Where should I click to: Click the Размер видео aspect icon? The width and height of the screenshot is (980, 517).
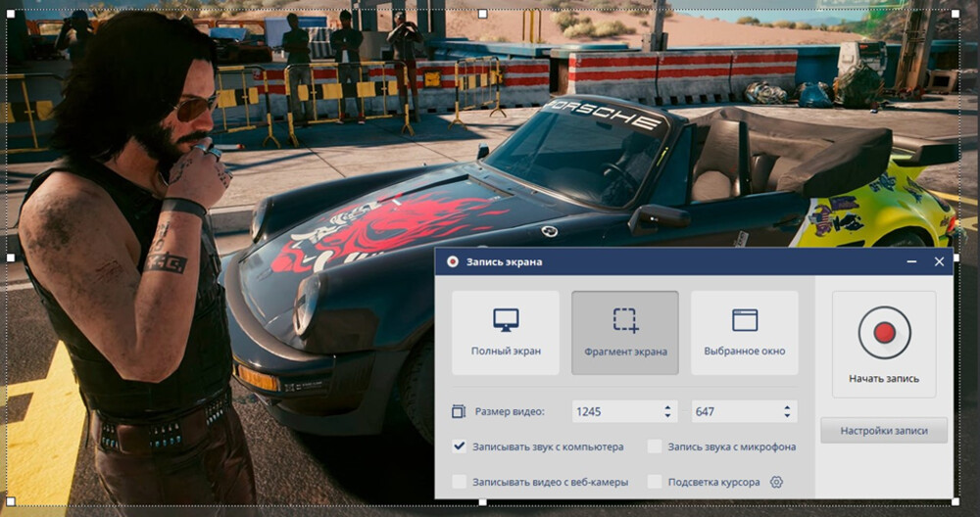pos(459,411)
